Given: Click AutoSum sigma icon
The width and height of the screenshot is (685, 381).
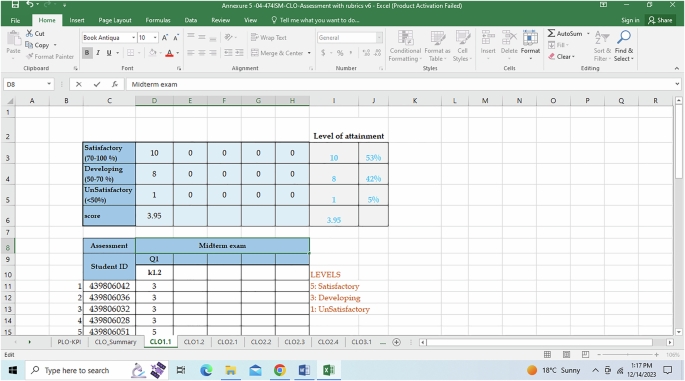Looking at the screenshot, I should click(x=552, y=33).
